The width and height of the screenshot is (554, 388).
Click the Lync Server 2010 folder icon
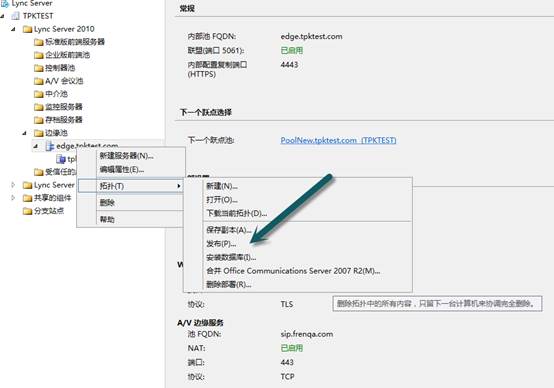27,29
